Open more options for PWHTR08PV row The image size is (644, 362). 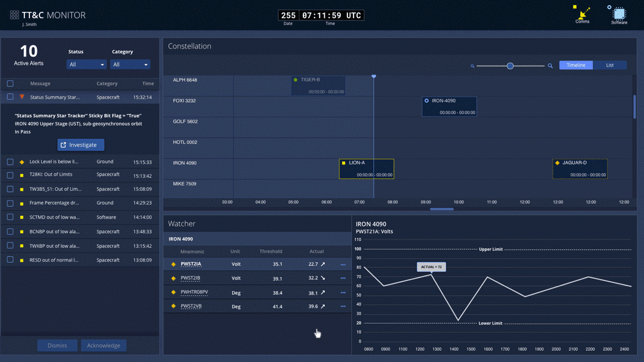tap(343, 293)
